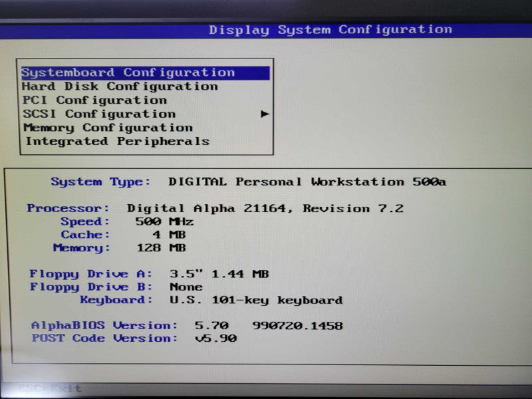Click Digital Alpha 21164 Revision 7.2

tap(265, 208)
